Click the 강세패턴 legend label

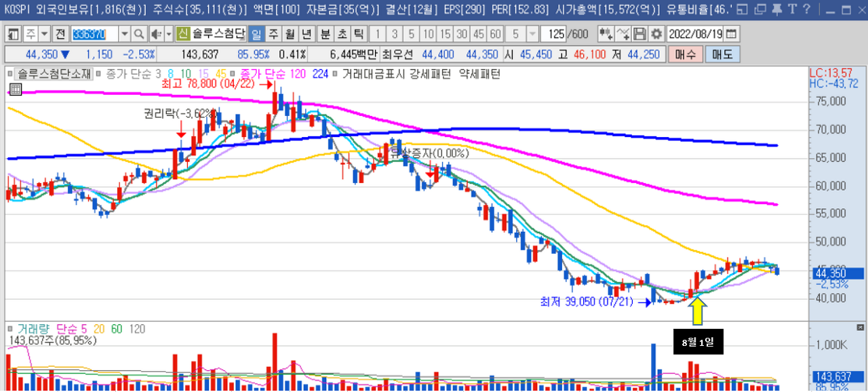(x=429, y=74)
